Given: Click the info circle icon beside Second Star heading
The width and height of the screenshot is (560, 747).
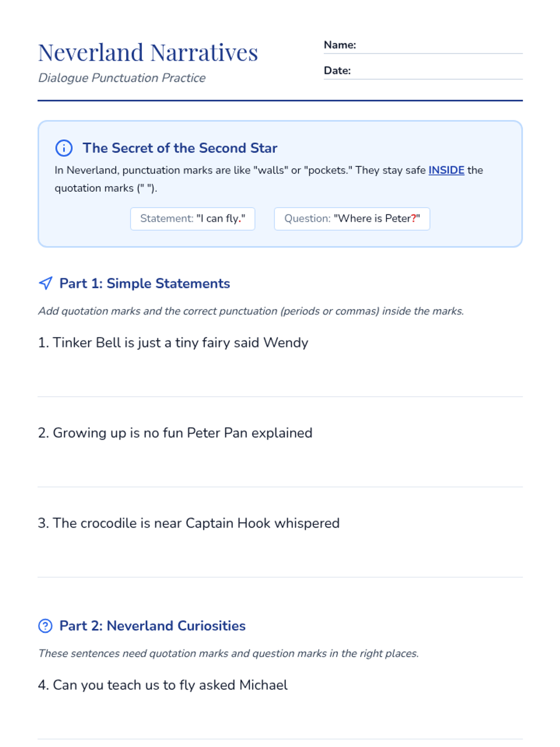Looking at the screenshot, I should tap(64, 148).
